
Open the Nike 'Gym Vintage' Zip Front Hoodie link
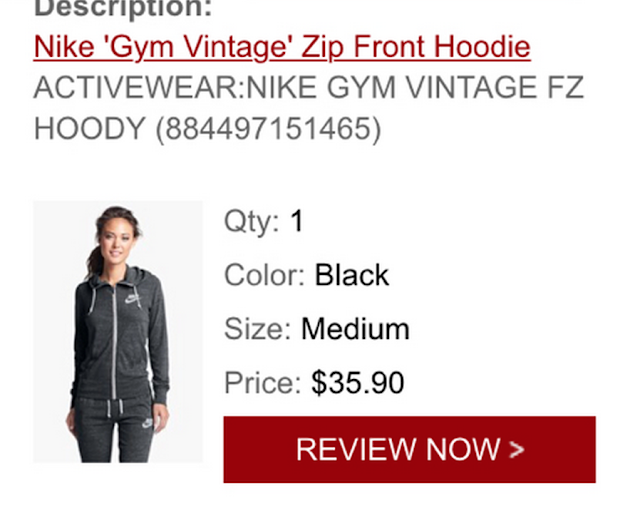[x=282, y=47]
